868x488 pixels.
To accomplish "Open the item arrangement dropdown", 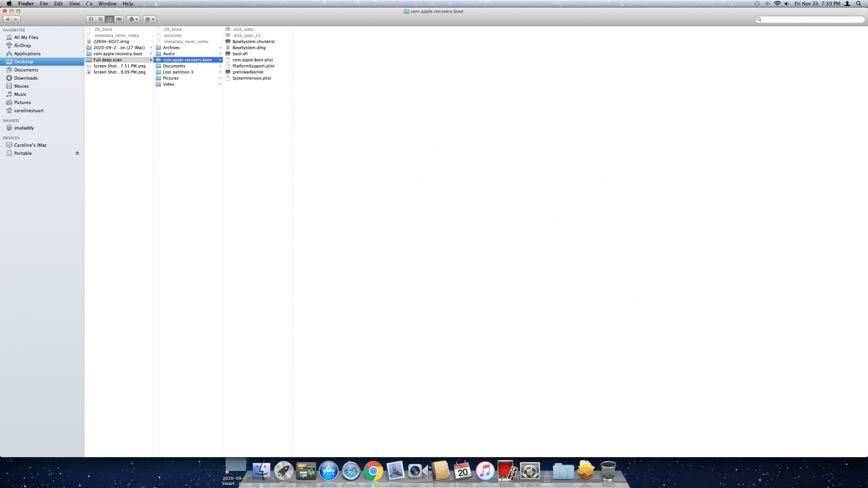I will pyautogui.click(x=150, y=19).
